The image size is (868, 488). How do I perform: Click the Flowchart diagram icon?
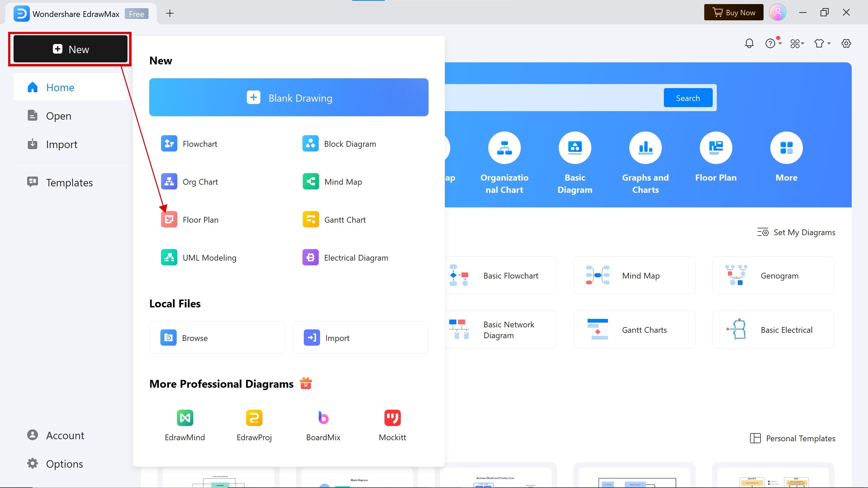coord(169,143)
